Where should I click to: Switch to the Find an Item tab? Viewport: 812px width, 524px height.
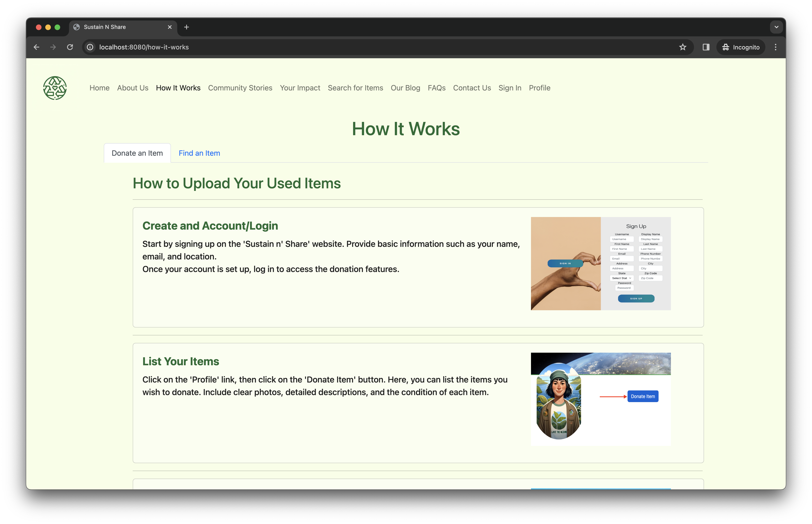[199, 153]
